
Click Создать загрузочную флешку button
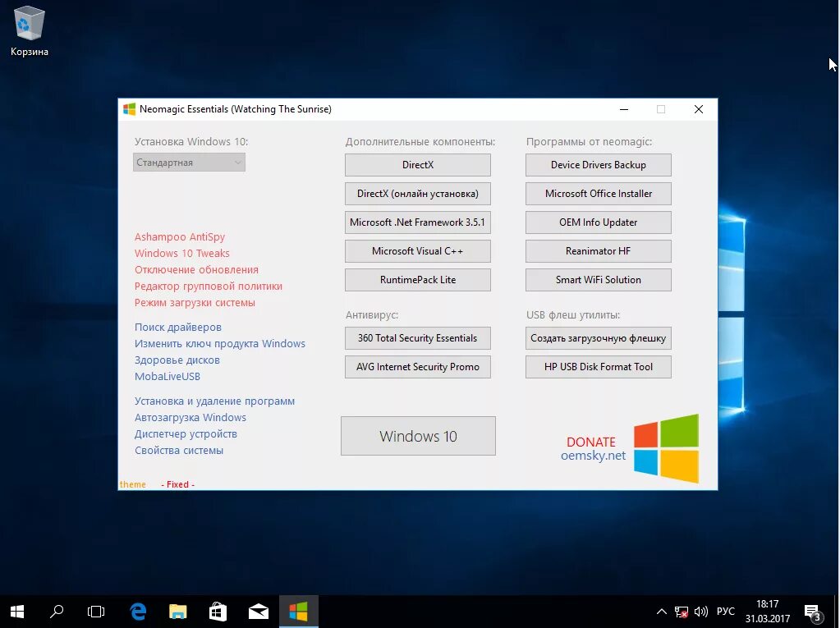click(x=599, y=338)
